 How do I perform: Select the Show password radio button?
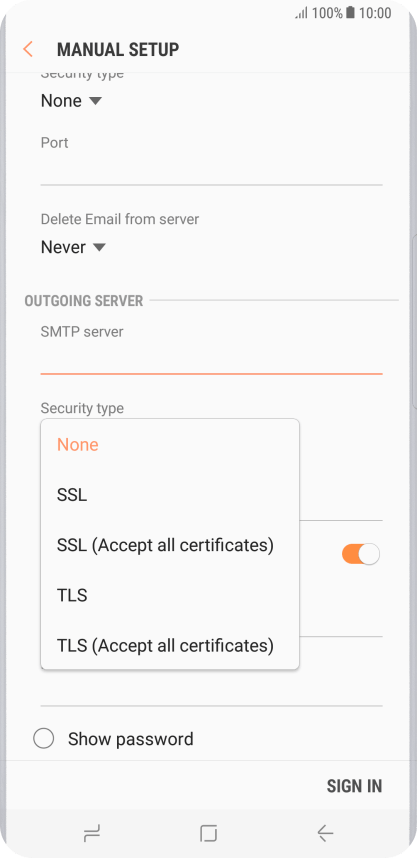pos(43,739)
